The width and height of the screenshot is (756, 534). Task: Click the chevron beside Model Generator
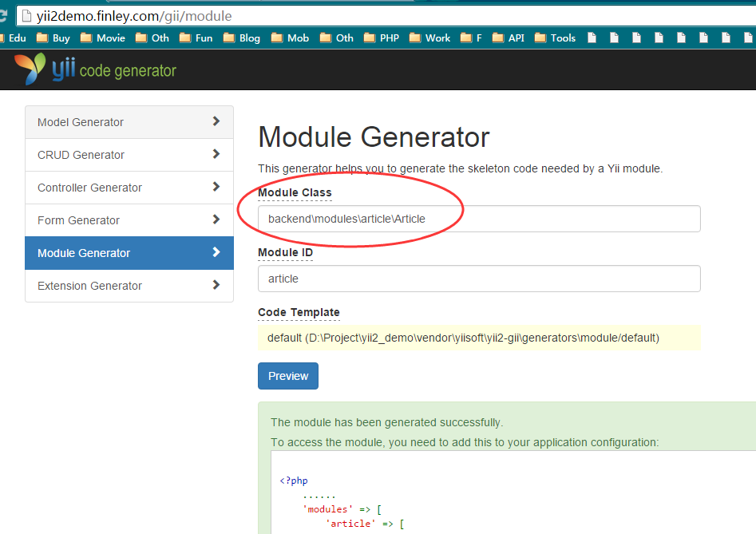tap(216, 121)
